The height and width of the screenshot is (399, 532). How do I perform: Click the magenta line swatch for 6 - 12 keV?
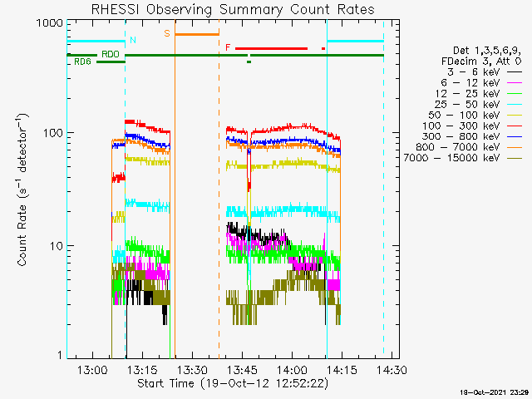515,83
